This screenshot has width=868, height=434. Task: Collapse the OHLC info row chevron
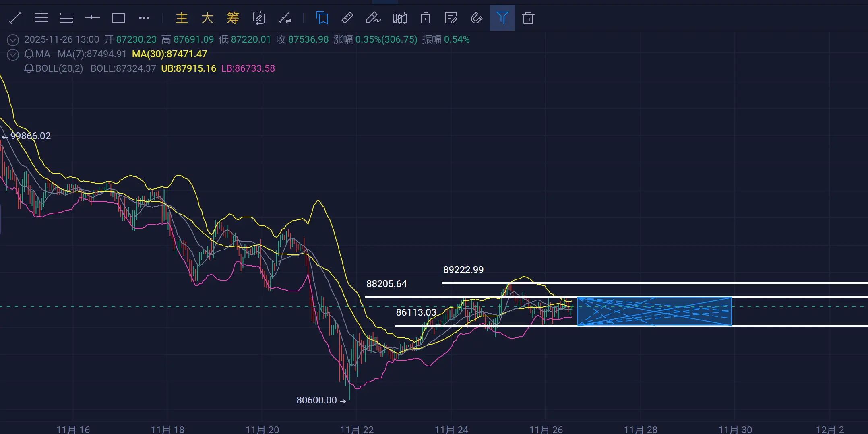pos(13,40)
